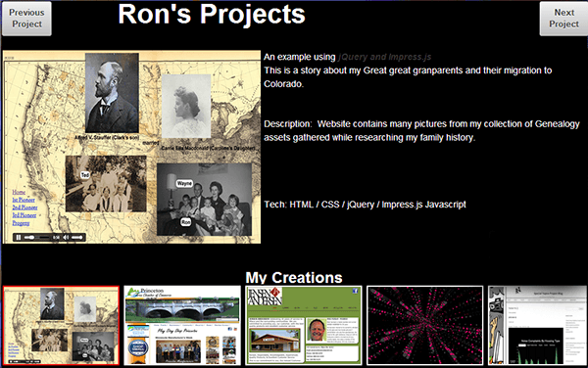Seek the audio progress slider
This screenshot has height=368, width=588.
(x=37, y=238)
